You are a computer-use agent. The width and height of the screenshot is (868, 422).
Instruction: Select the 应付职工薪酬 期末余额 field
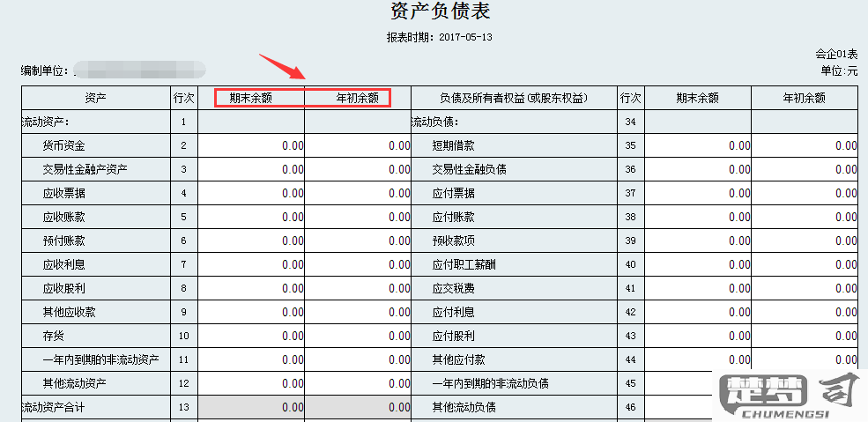click(x=698, y=264)
